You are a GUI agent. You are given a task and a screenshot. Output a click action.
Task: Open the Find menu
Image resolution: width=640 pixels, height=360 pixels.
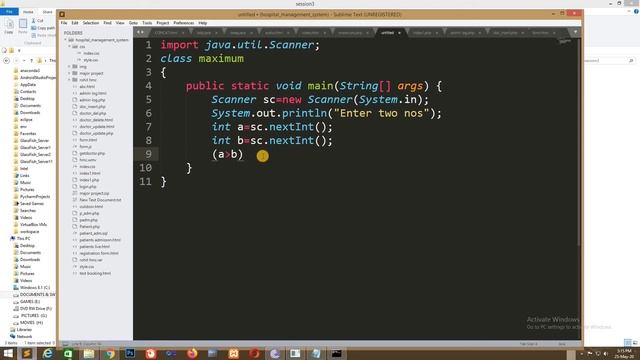107,23
